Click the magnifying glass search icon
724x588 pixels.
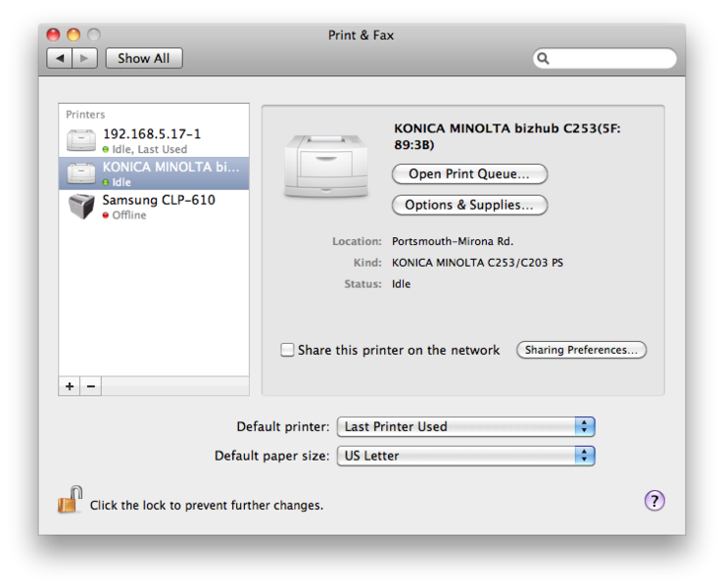543,58
